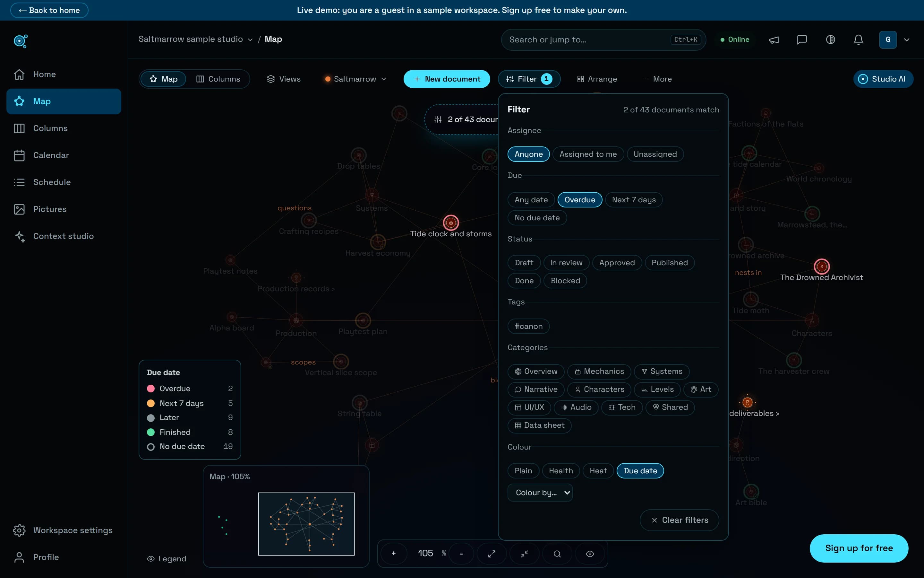Viewport: 924px width, 578px height.
Task: Select the Next 7 days due filter
Action: 634,199
